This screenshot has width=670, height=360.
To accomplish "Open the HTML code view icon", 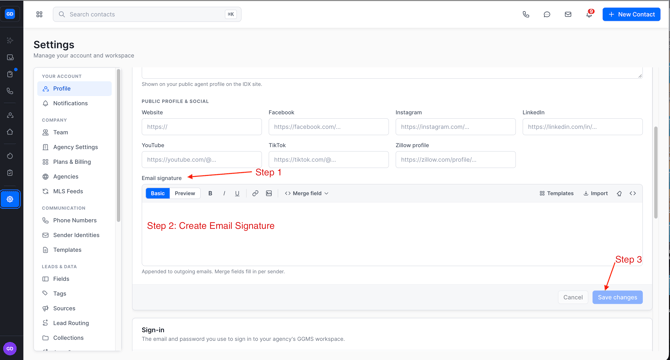I will pos(633,193).
